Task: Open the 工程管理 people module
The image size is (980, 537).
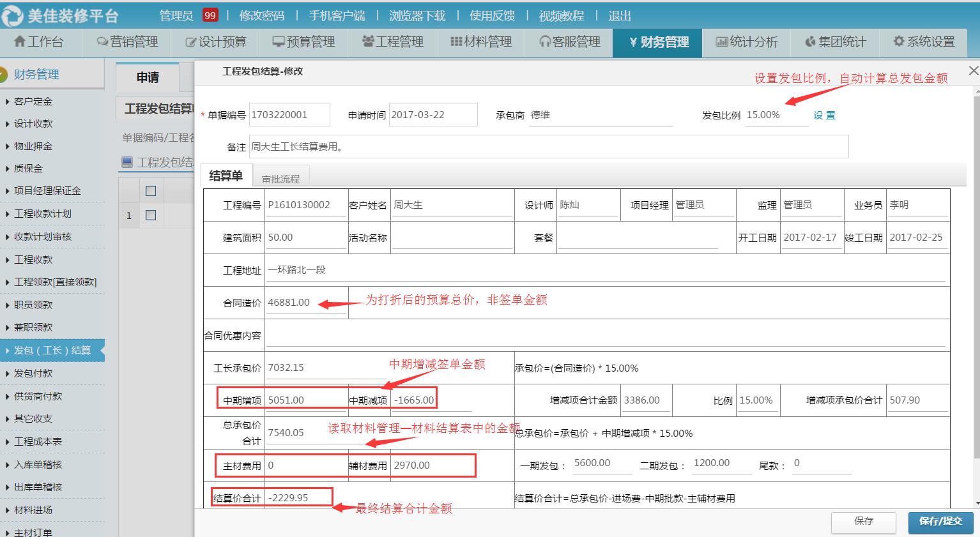Action: click(390, 42)
